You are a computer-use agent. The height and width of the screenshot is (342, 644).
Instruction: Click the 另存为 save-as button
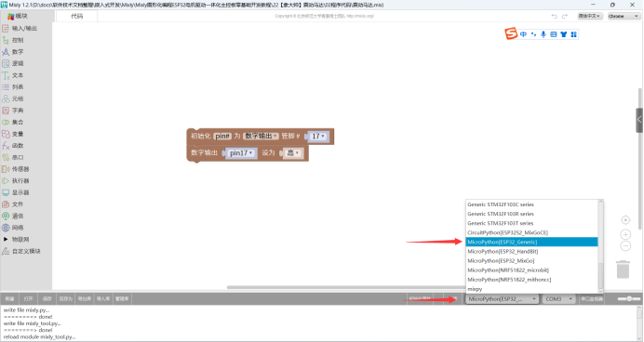66,299
